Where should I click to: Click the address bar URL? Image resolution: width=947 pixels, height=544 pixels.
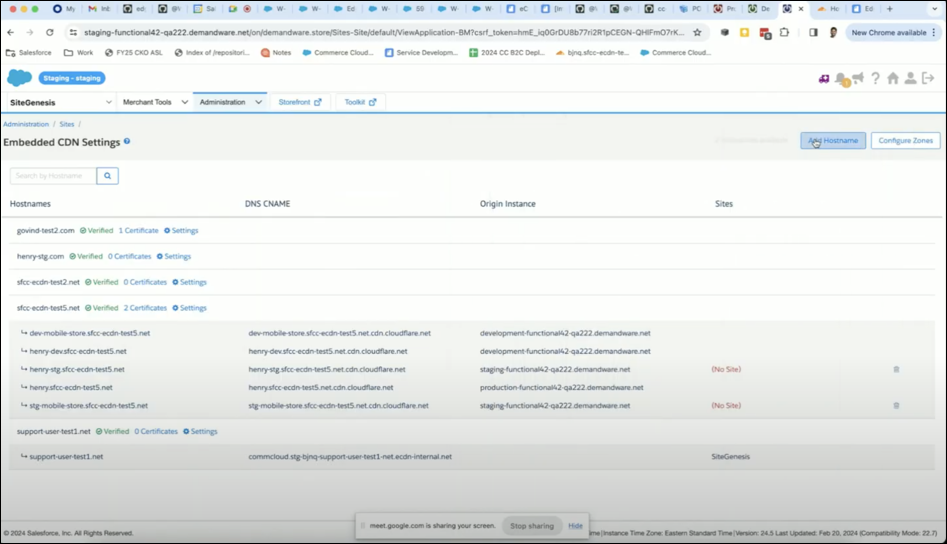click(x=384, y=33)
